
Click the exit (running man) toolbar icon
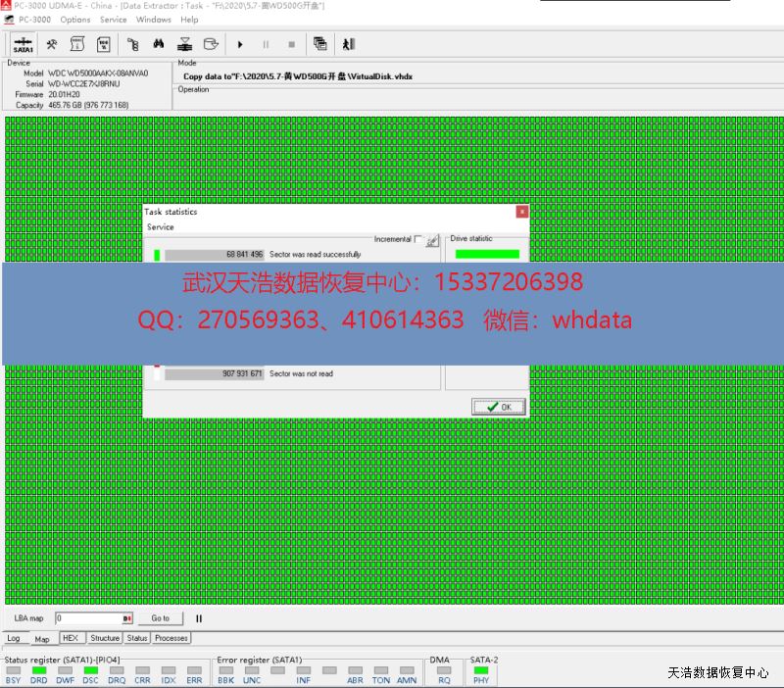[348, 44]
